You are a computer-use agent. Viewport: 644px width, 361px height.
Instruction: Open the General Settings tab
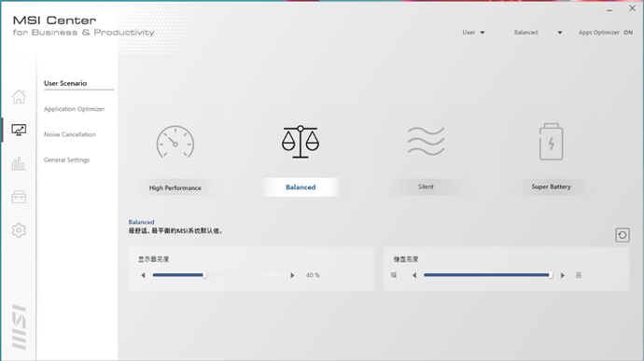coord(66,160)
